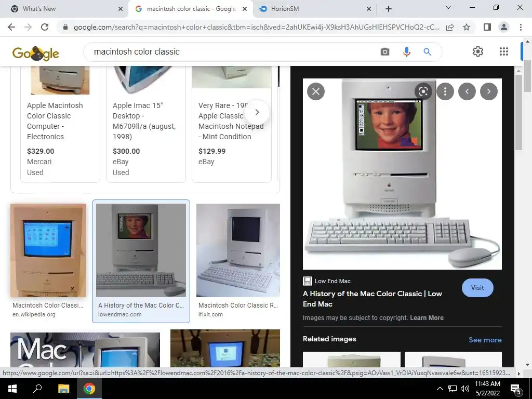The image size is (532, 399).
Task: Launch File Explorer from taskbar
Action: click(x=63, y=389)
